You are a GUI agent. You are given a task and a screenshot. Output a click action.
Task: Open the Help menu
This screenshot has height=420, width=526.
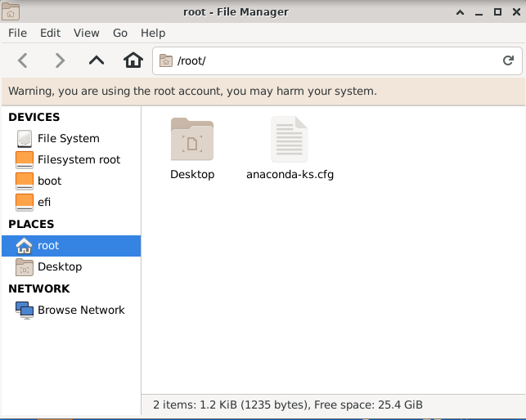click(153, 33)
